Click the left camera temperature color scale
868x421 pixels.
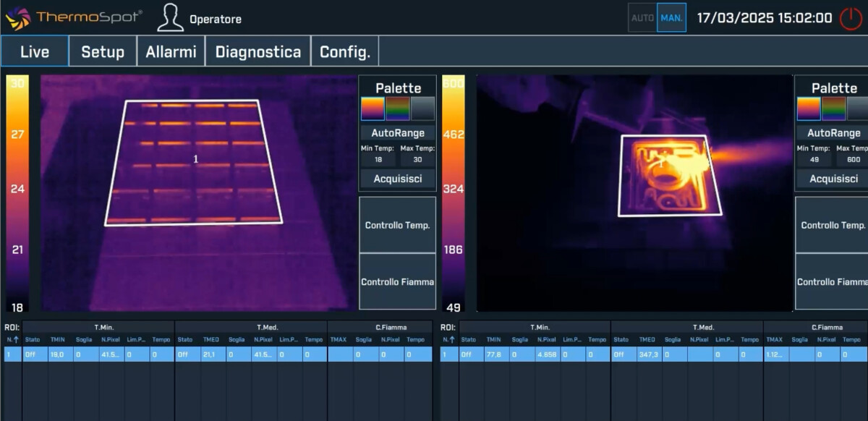point(18,192)
